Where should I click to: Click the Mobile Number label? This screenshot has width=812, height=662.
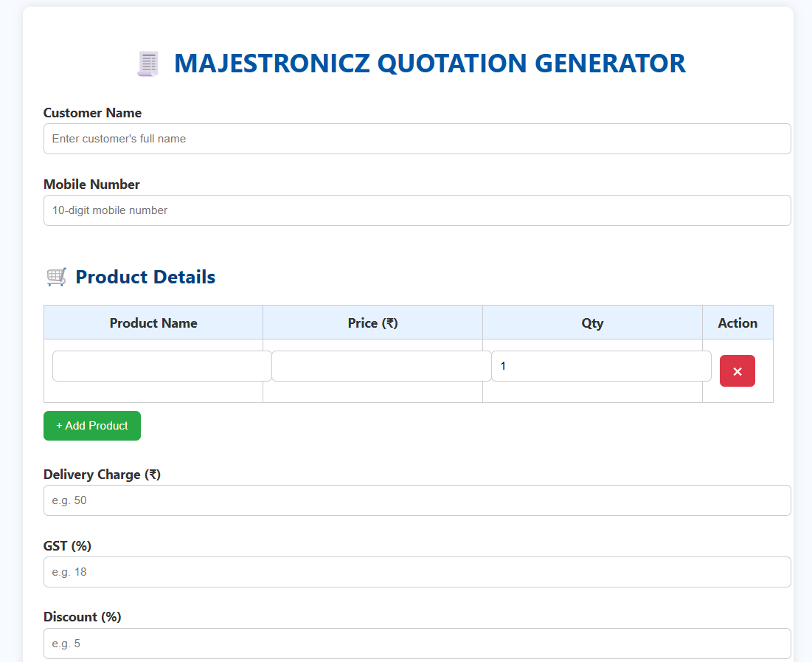[x=91, y=184]
